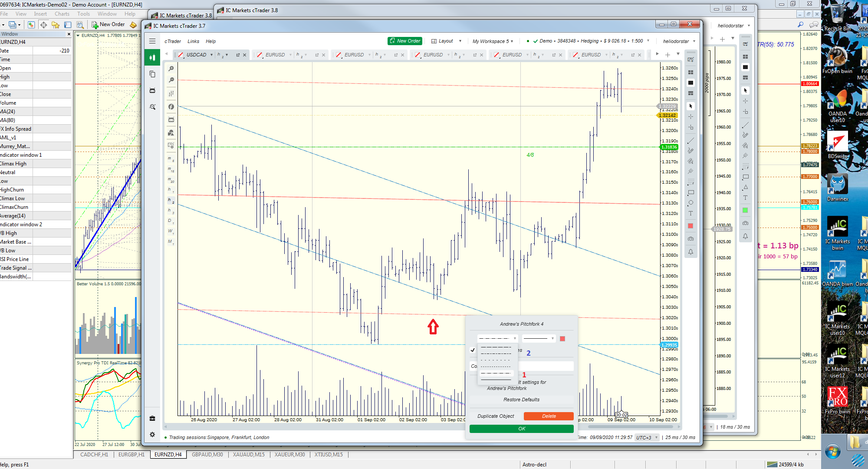Set a price alert with bell icon
Viewport: 868px width, 469px height.
point(690,252)
